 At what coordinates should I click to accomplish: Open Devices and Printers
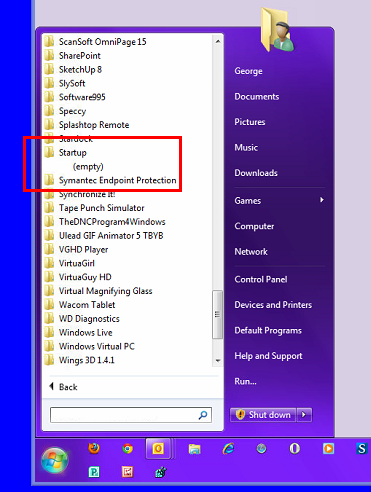[273, 305]
